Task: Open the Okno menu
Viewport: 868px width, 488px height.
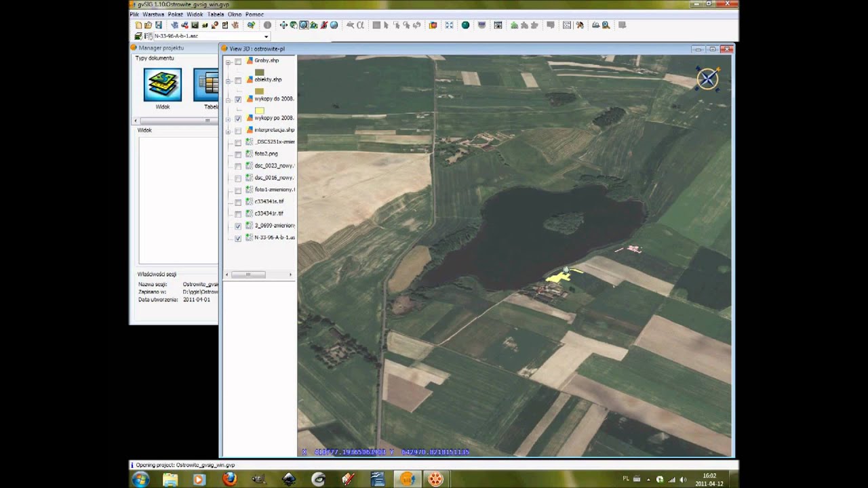Action: 235,14
